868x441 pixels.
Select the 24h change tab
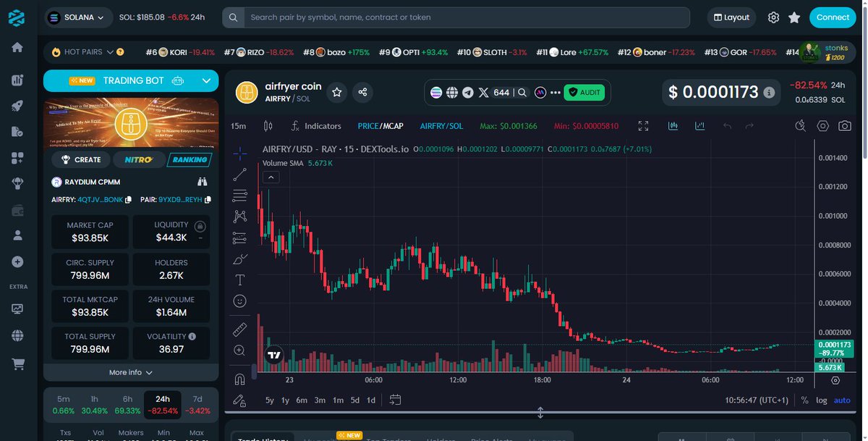point(163,405)
